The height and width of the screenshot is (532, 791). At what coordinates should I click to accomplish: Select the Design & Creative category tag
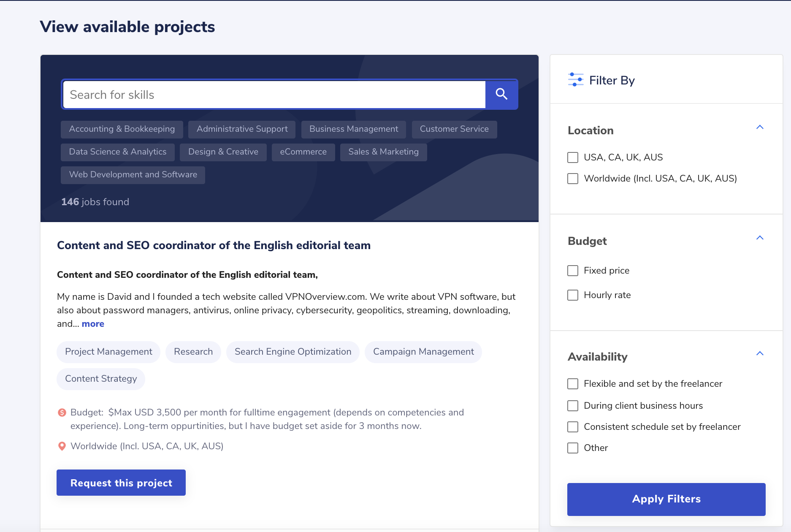tap(223, 152)
